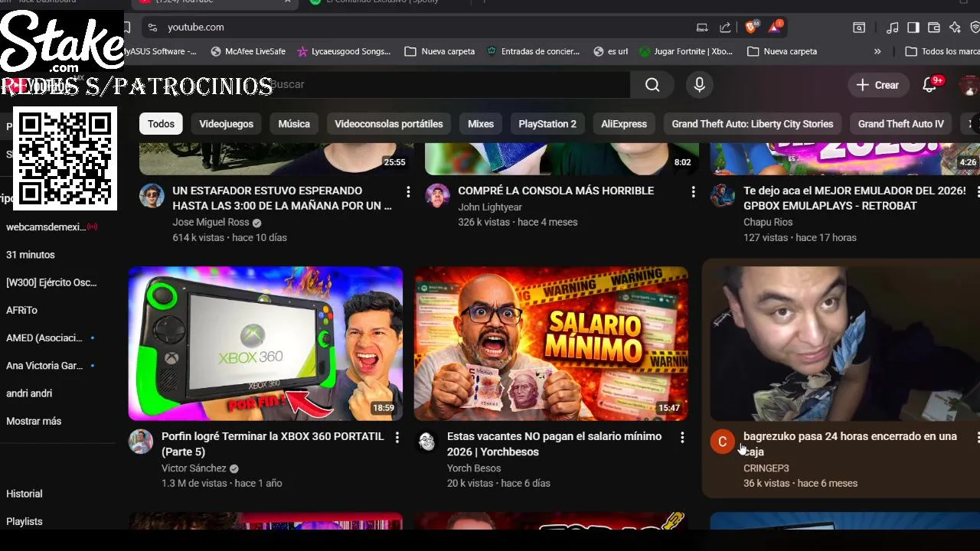Open options menu for XBOX 360 PORTATIL video

click(x=397, y=437)
